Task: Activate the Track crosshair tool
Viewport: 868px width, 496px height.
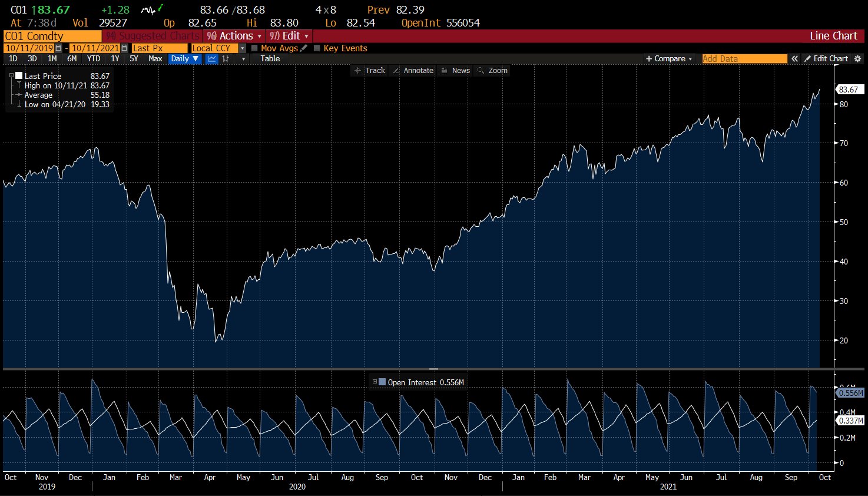Action: [369, 71]
